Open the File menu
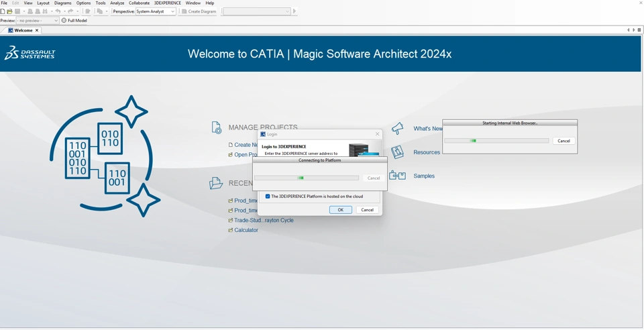Screen dimensions: 644x330 pos(4,3)
